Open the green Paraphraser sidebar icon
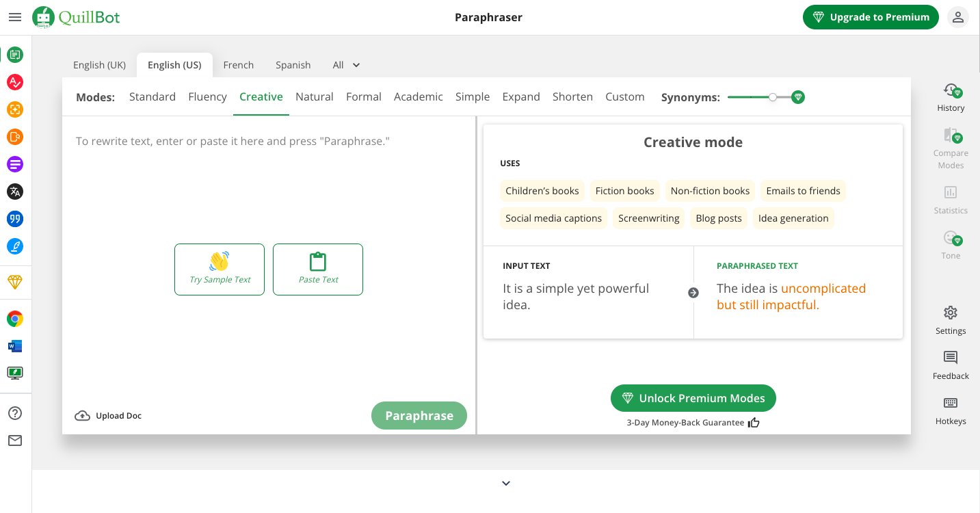The height and width of the screenshot is (513, 980). click(x=15, y=55)
